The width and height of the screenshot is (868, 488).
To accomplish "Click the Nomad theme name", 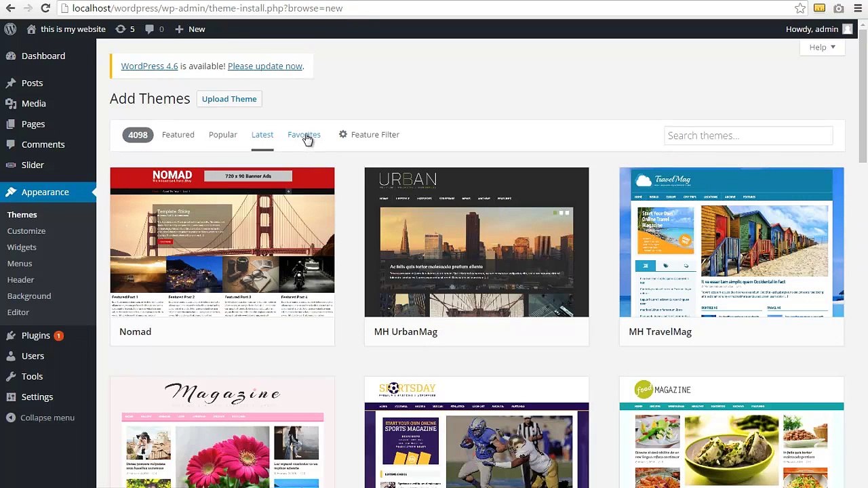I will (135, 331).
